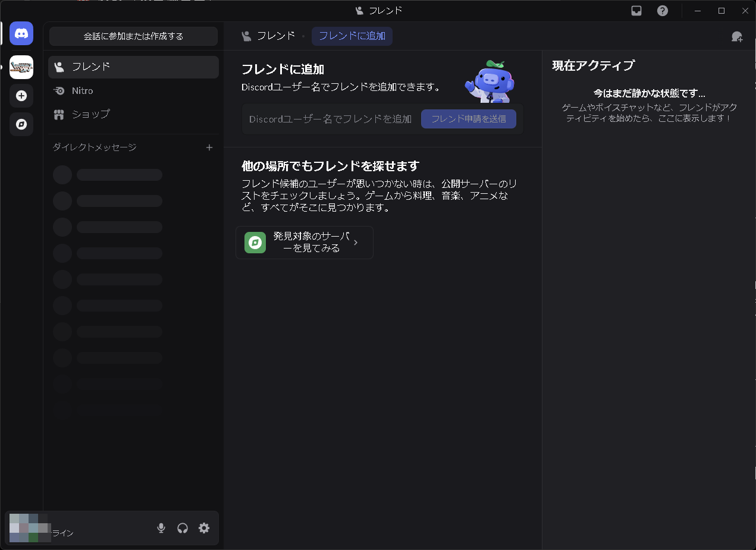Open the inbox icon in the titlebar
756x550 pixels.
pyautogui.click(x=636, y=10)
